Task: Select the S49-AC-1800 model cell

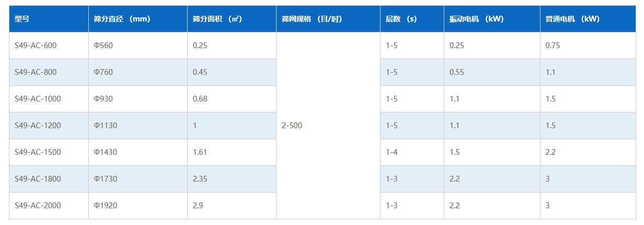Action: point(38,179)
